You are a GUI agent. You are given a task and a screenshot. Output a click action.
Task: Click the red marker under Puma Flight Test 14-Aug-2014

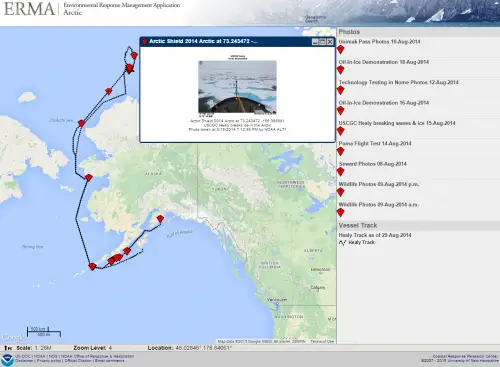(340, 151)
